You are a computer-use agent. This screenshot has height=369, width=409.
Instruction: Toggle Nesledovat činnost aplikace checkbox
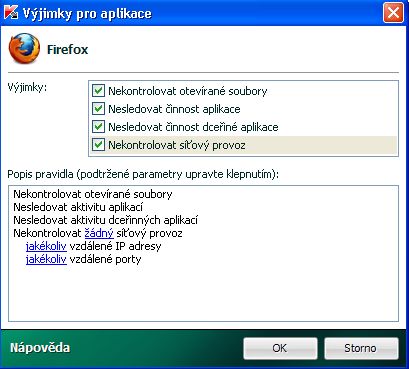(x=98, y=109)
